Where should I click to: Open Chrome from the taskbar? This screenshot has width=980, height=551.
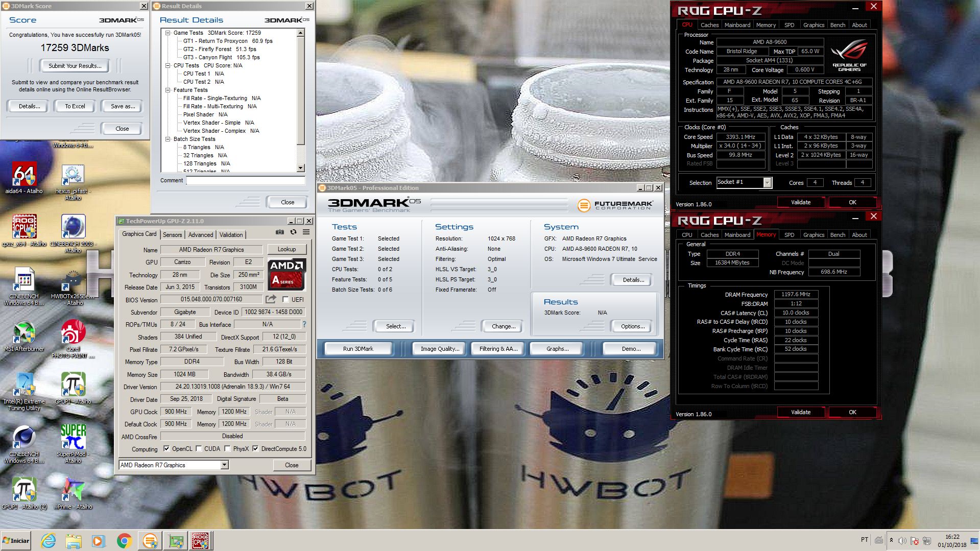tap(124, 541)
